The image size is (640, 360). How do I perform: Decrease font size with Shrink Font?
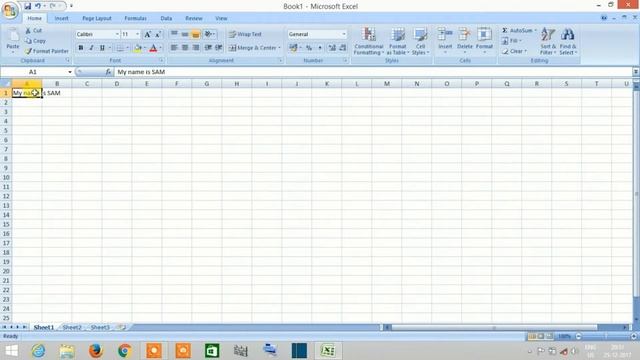point(158,34)
